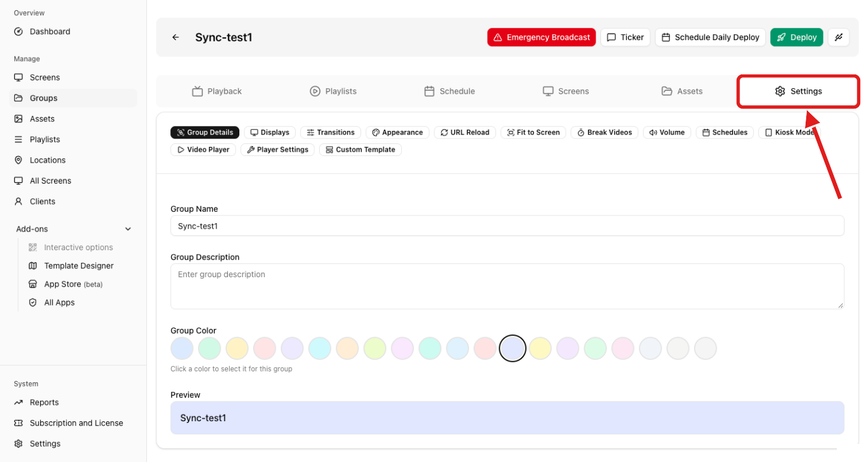Open the Schedules settings section
This screenshot has width=868, height=462.
[725, 133]
